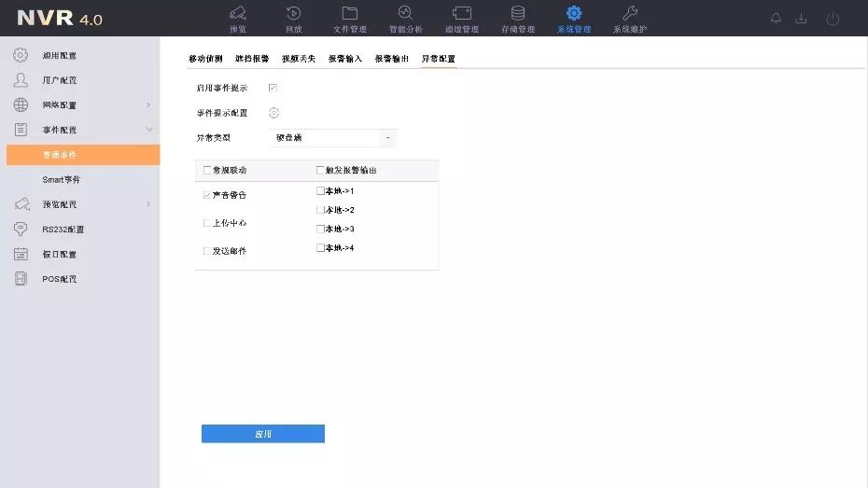Collapse the 事件配置 sidebar chevron
868x488 pixels.
pos(148,130)
